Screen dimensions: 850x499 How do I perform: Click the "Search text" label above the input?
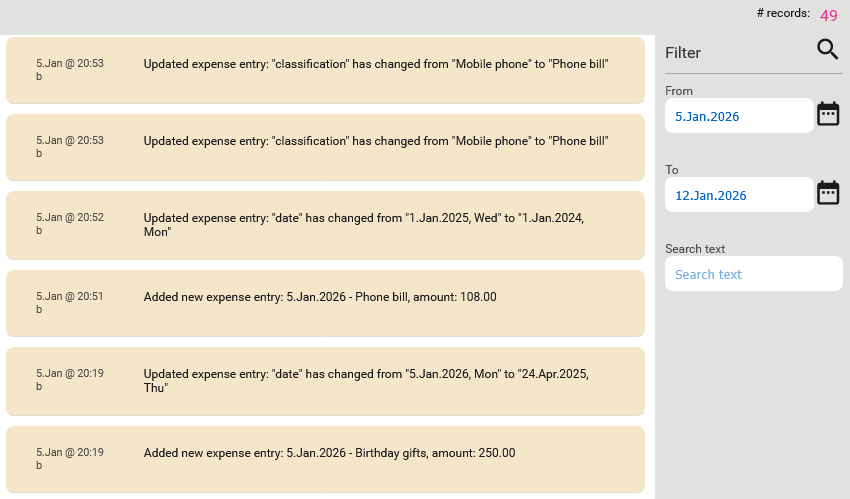[x=695, y=249]
